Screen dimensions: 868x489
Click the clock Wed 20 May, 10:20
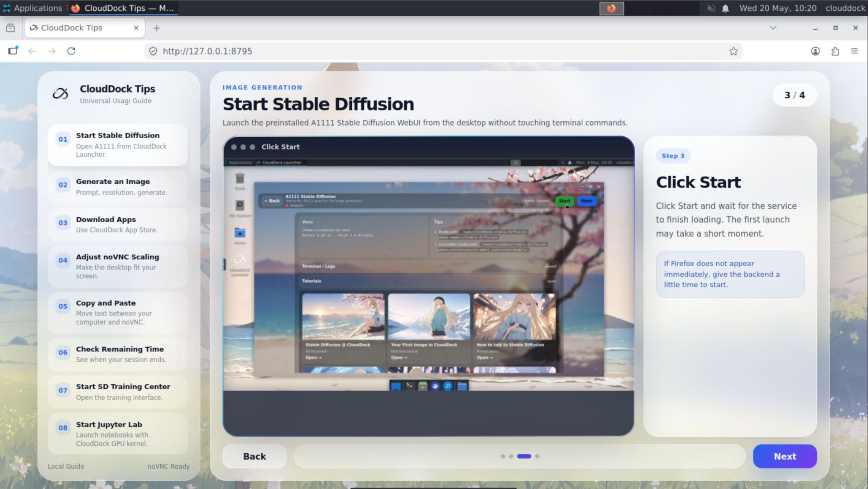pyautogui.click(x=778, y=8)
